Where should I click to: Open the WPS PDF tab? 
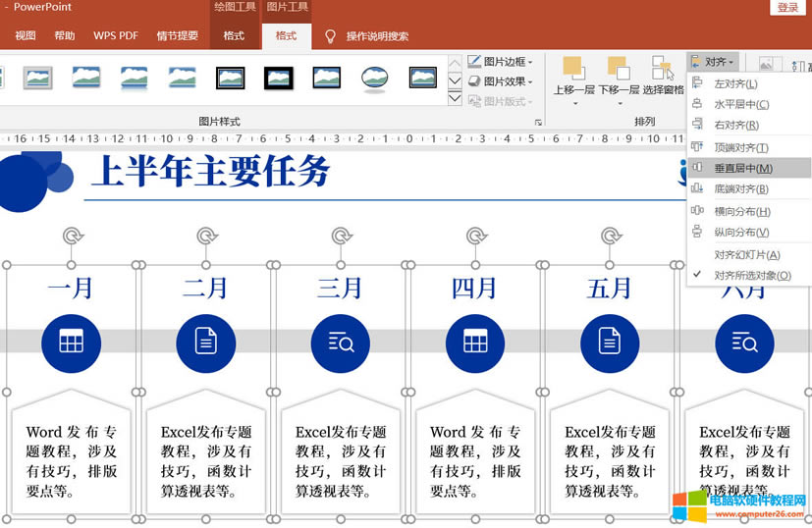[116, 36]
